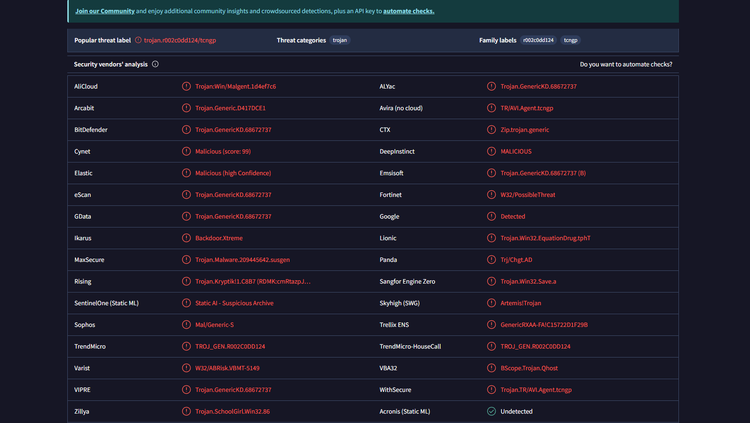
Task: Click the DeepInstinct detection alert icon
Action: (491, 151)
